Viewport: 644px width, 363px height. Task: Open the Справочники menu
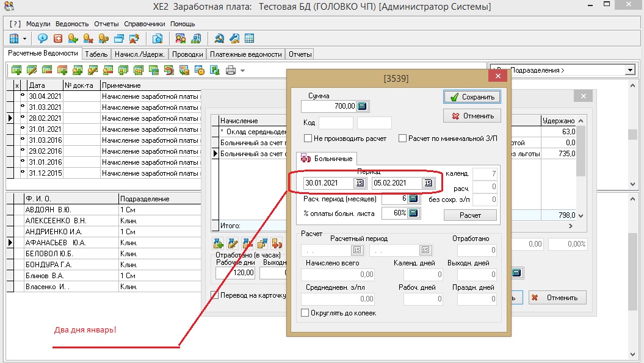[145, 24]
